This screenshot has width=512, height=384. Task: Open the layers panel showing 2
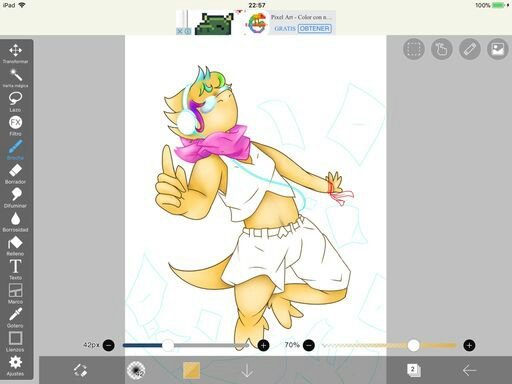[414, 370]
